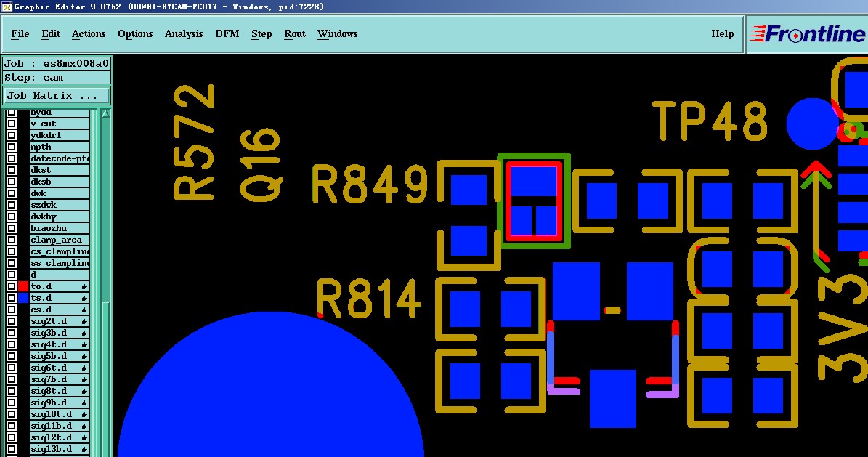Click the marker icon on the sig12t.d row
The width and height of the screenshot is (868, 457).
click(84, 437)
